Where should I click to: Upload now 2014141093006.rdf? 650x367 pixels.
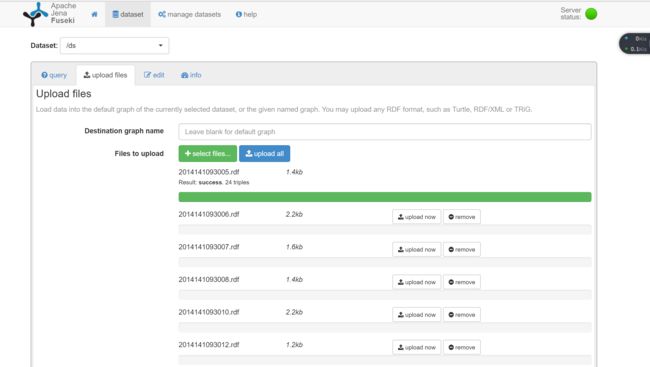coord(417,217)
